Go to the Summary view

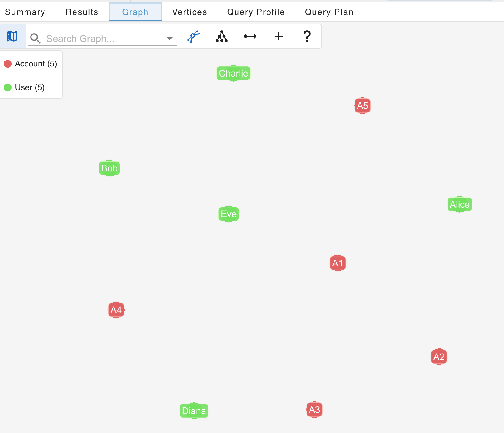point(25,12)
